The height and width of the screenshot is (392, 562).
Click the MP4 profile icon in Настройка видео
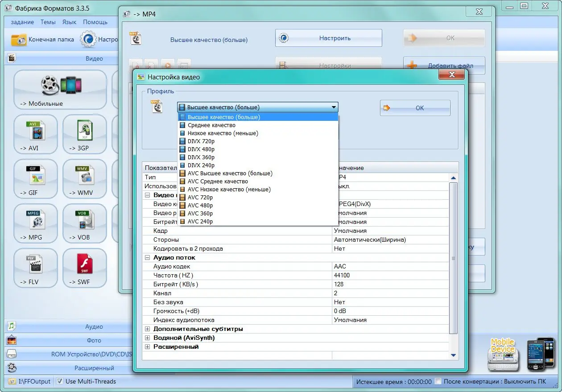point(157,106)
